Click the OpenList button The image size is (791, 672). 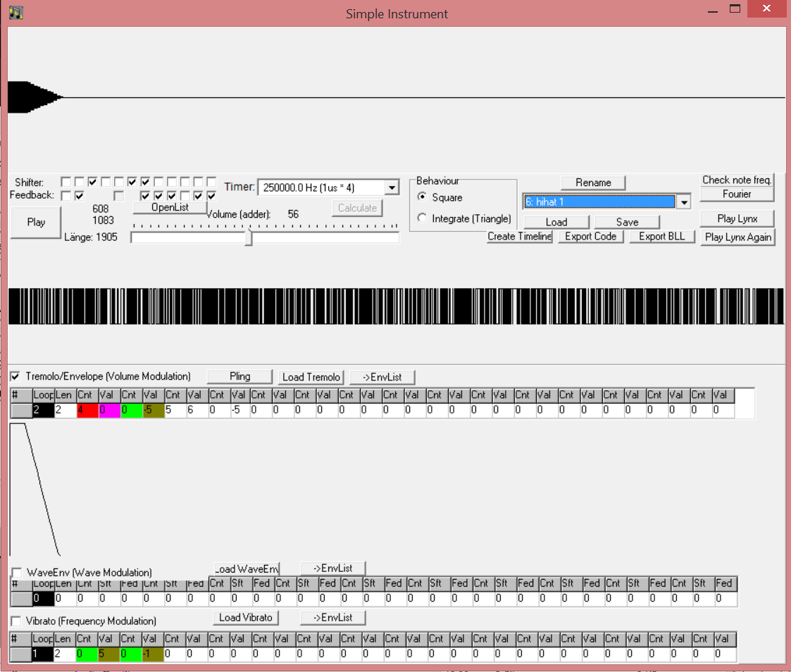pos(170,207)
